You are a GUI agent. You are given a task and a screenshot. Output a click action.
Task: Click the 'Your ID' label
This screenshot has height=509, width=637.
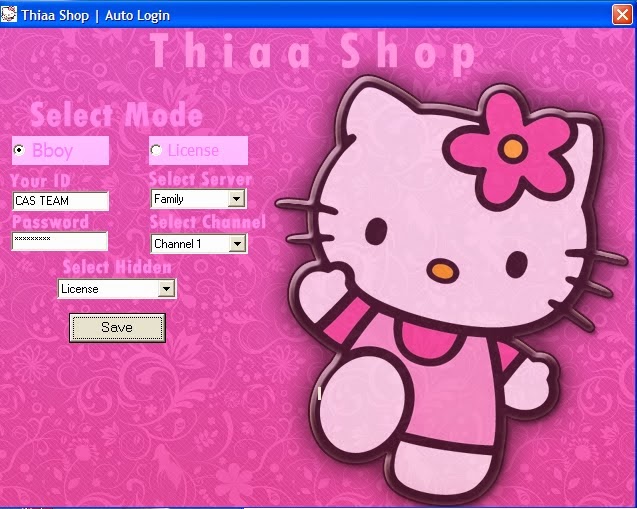pyautogui.click(x=41, y=180)
